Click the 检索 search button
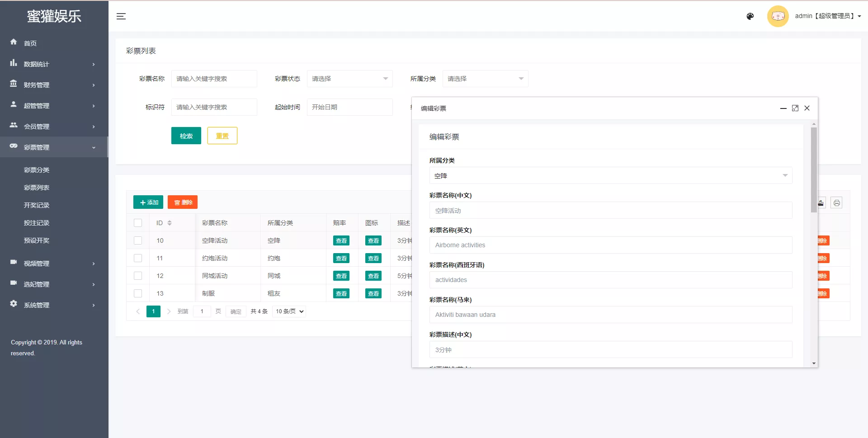868x438 pixels. point(186,135)
